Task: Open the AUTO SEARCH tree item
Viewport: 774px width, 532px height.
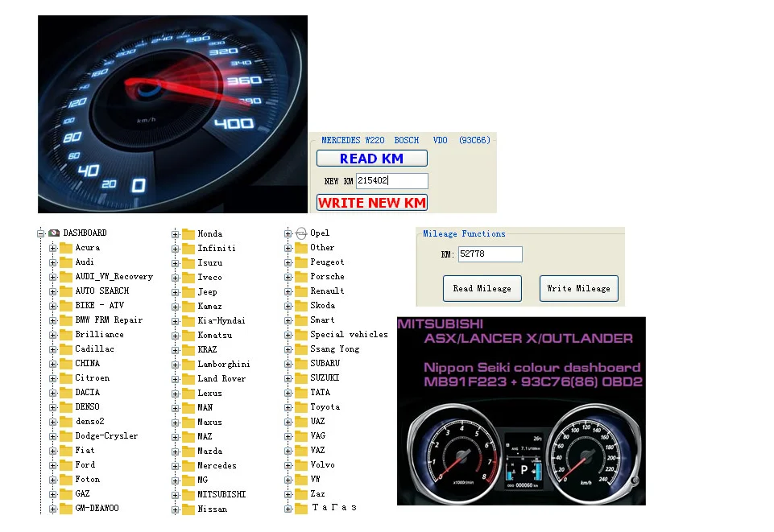Action: click(102, 291)
